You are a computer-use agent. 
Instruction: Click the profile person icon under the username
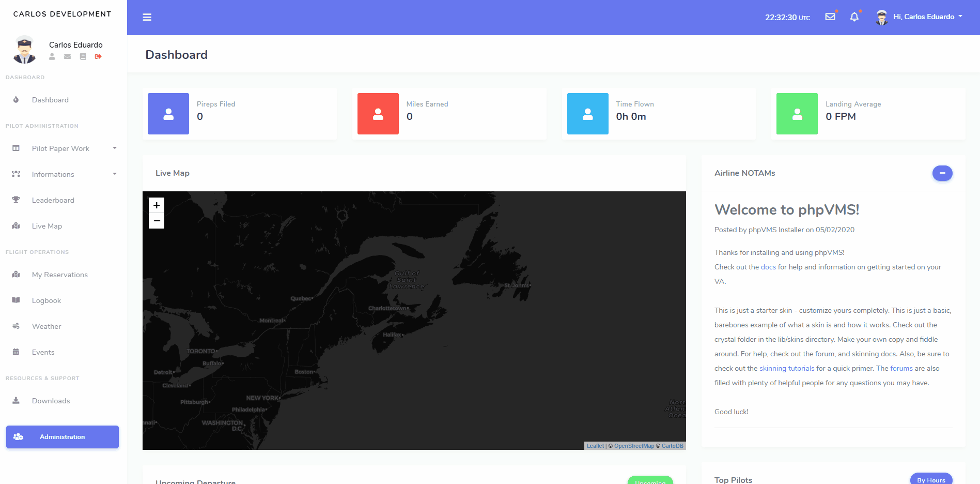(52, 56)
